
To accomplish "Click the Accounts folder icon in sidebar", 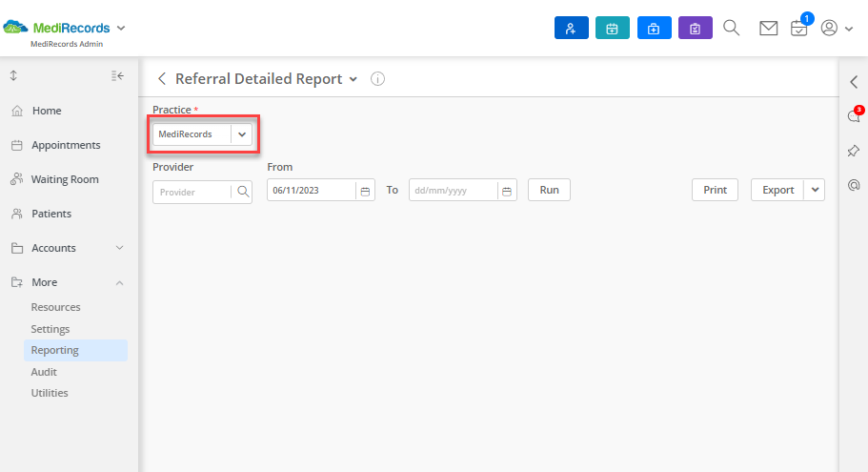I will click(x=17, y=248).
